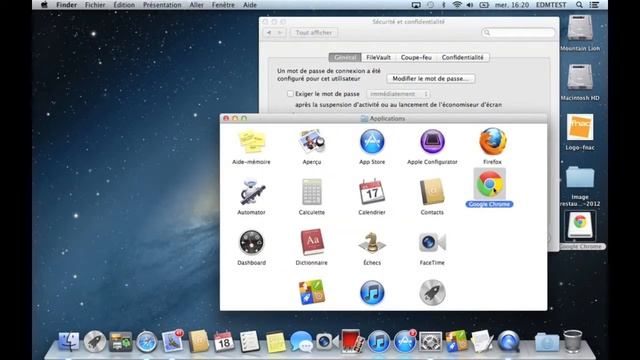The width and height of the screenshot is (640, 360).
Task: Select Contacts icon in the Applications window
Action: [x=432, y=192]
